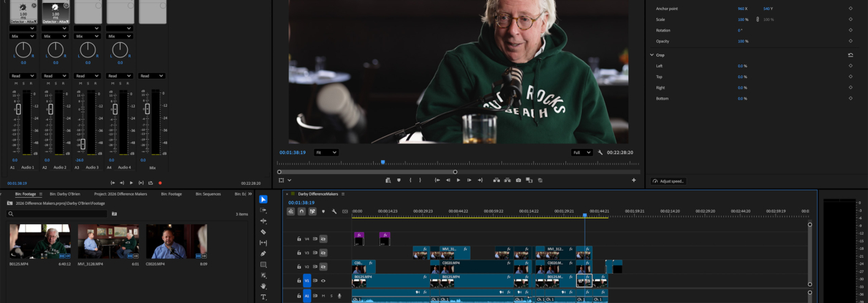
Task: Click Export Frame camera icon in Program Monitor
Action: point(519,181)
